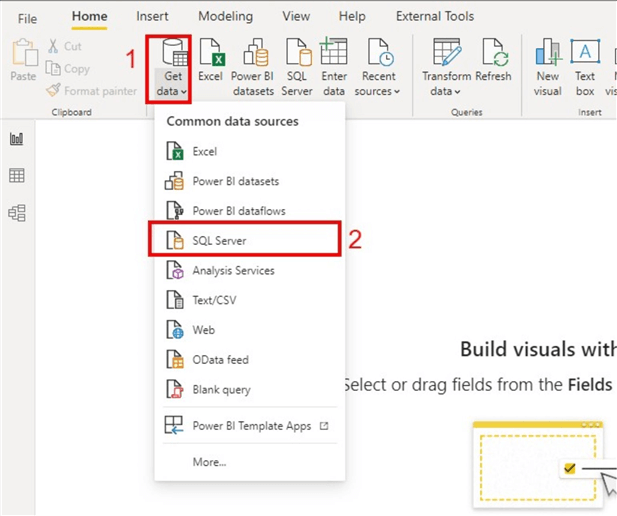Screen dimensions: 617x516
Task: Choose Power BI dataflows in the menu
Action: [x=250, y=211]
